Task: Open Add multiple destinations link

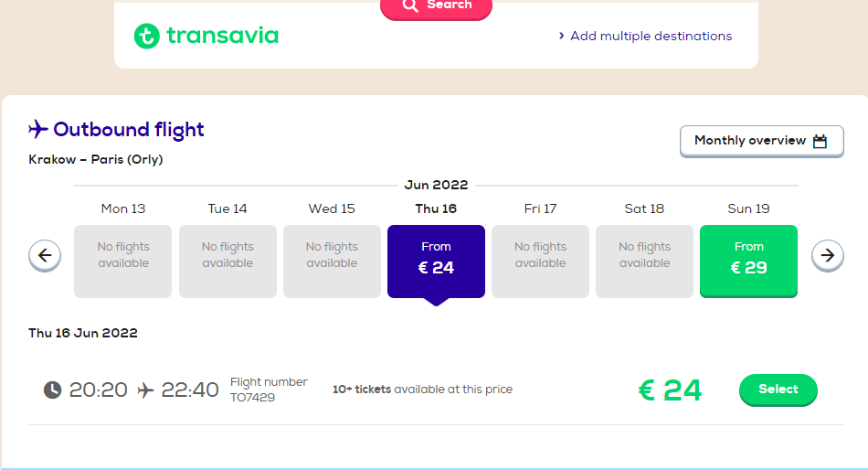Action: [651, 36]
